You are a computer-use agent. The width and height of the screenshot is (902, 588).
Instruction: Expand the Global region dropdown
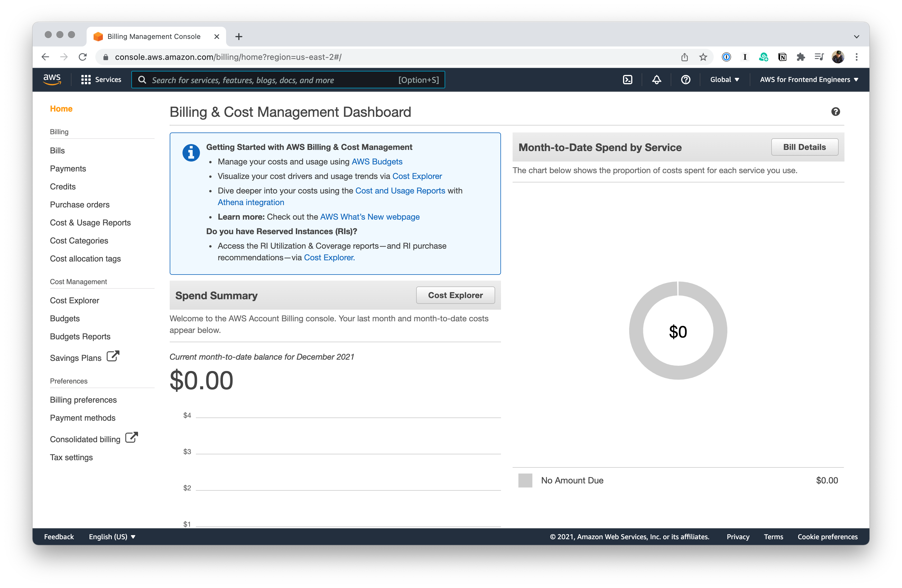[725, 80]
